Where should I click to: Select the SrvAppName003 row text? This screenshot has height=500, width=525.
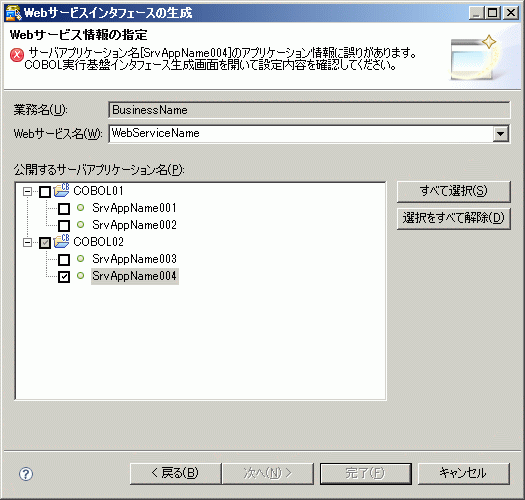[135, 259]
